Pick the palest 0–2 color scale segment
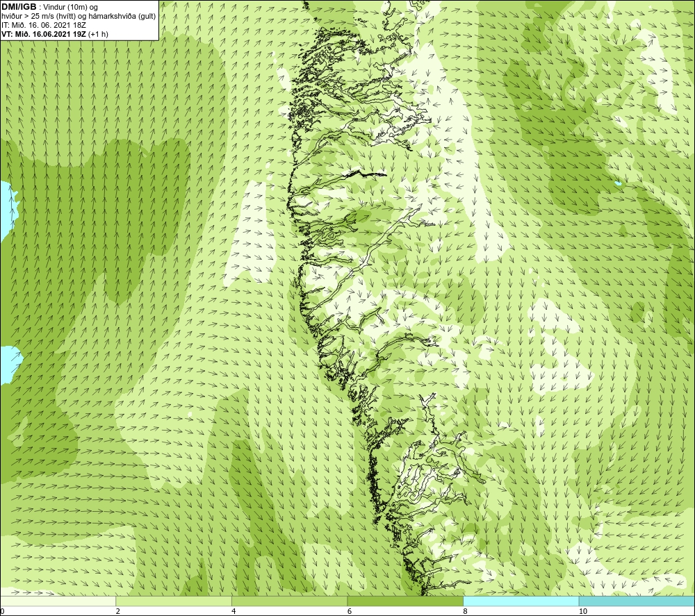The height and width of the screenshot is (616, 695). point(58,601)
